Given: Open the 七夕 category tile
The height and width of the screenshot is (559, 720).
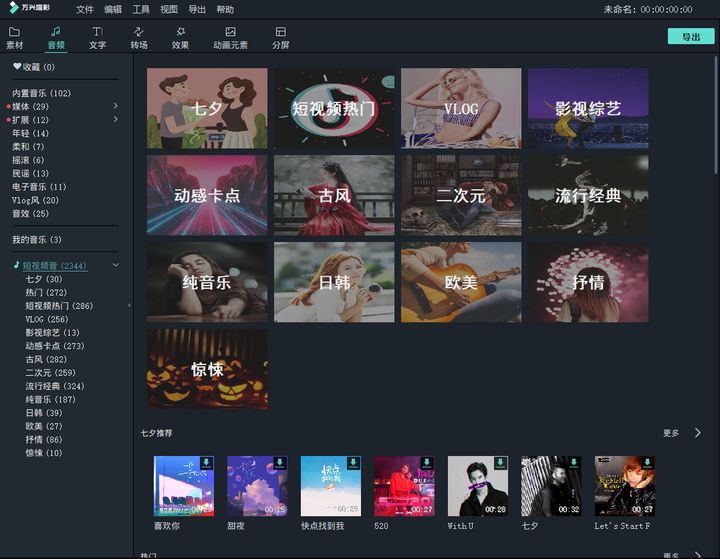Looking at the screenshot, I should [207, 108].
